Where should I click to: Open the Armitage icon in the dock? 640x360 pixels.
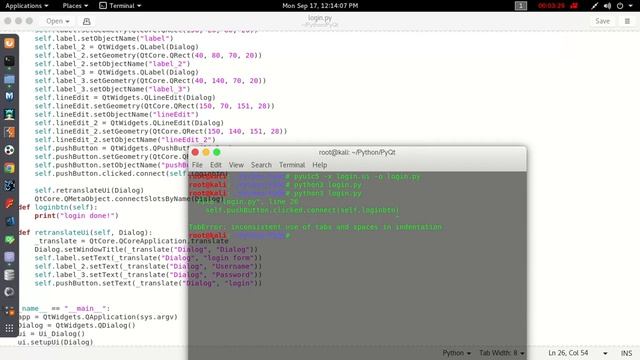click(9, 115)
